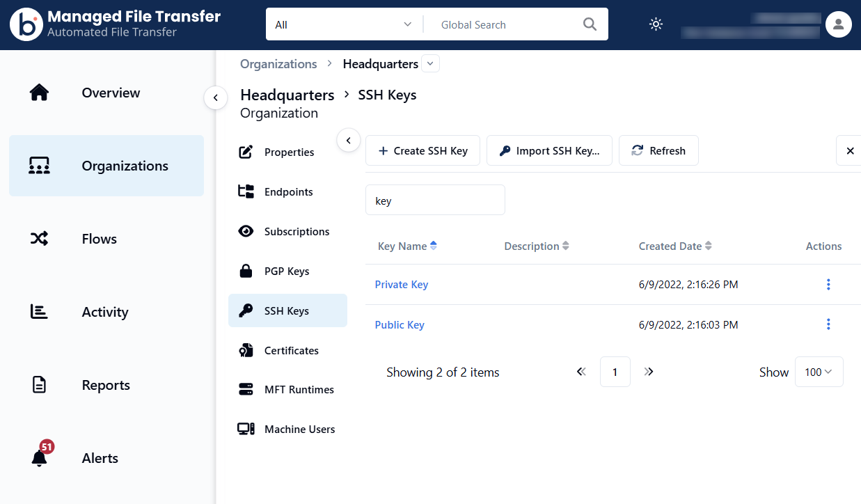Sort by Created Date column

coord(675,246)
